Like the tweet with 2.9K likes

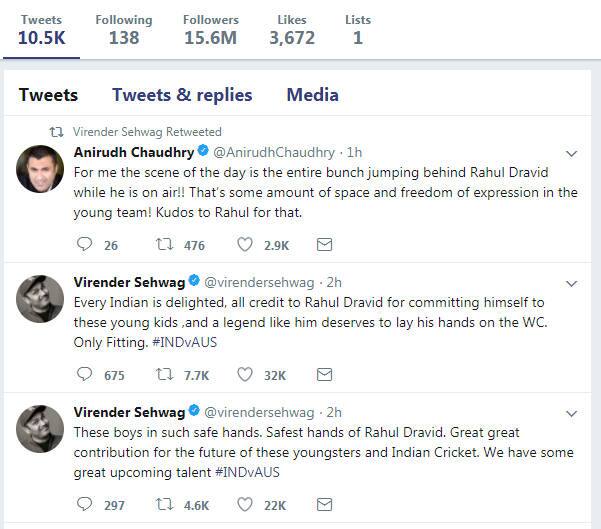pos(245,244)
